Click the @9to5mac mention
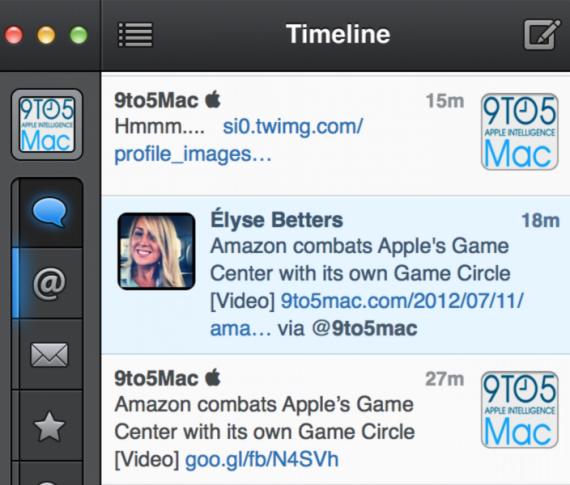This screenshot has height=485, width=570. pyautogui.click(x=365, y=329)
